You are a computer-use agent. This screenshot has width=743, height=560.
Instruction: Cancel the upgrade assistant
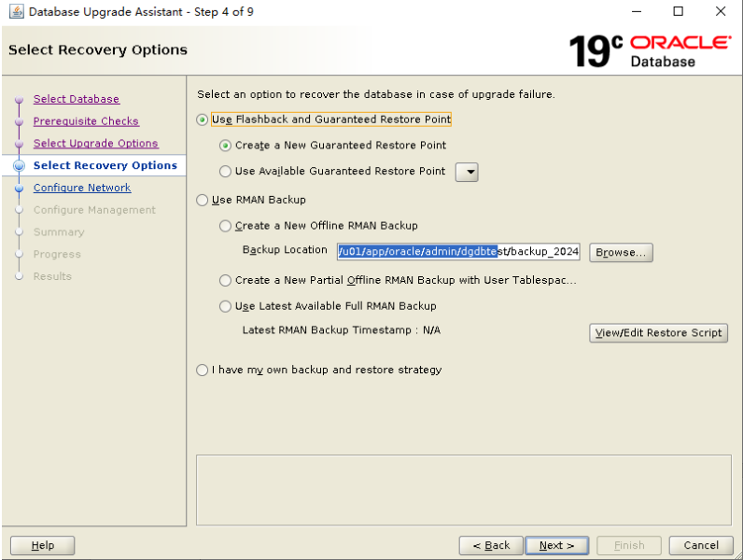(701, 545)
